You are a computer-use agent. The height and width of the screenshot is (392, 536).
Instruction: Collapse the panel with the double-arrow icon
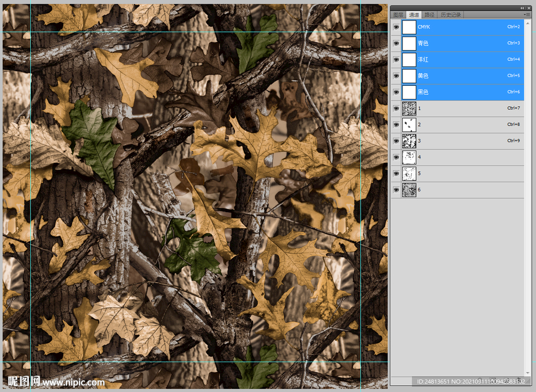coord(522,8)
